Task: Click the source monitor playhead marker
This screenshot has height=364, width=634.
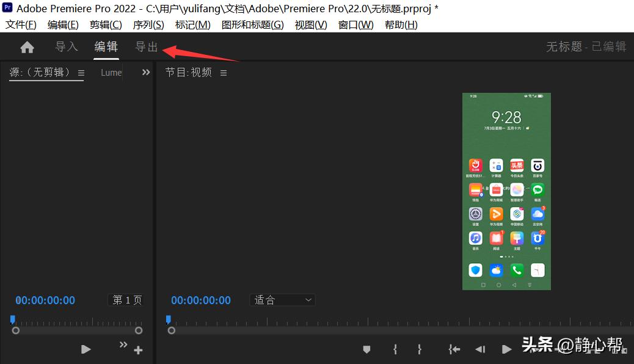Action: [13, 320]
